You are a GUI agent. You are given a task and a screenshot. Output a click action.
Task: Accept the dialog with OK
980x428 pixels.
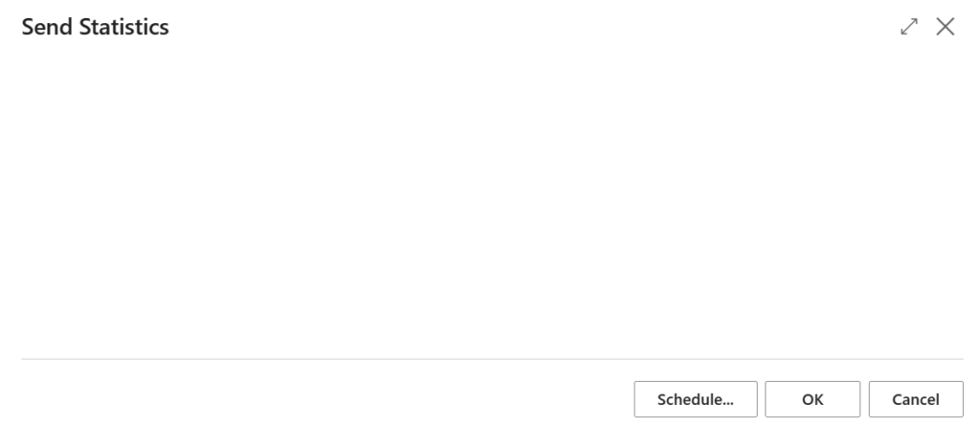[x=813, y=399]
